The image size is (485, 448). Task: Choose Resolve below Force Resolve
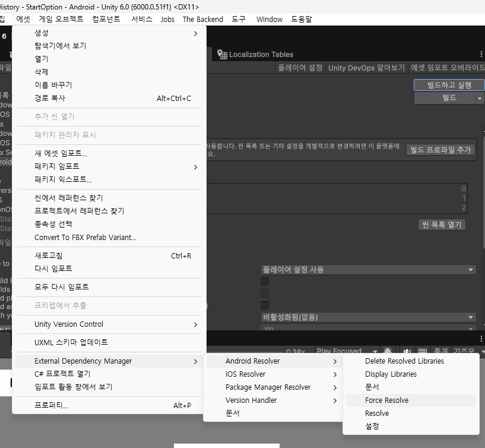(x=411, y=414)
